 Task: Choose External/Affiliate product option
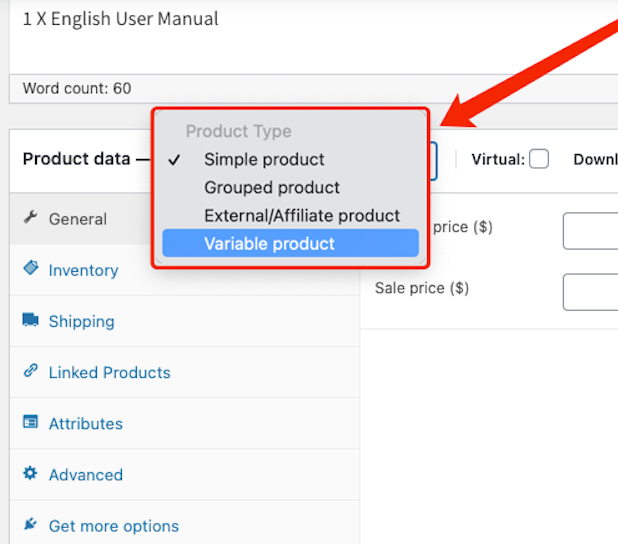[290, 216]
